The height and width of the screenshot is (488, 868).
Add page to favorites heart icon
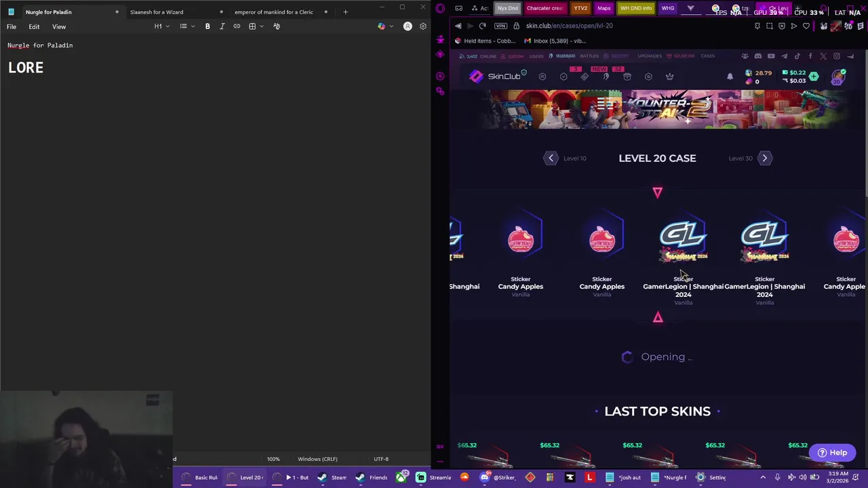(806, 26)
